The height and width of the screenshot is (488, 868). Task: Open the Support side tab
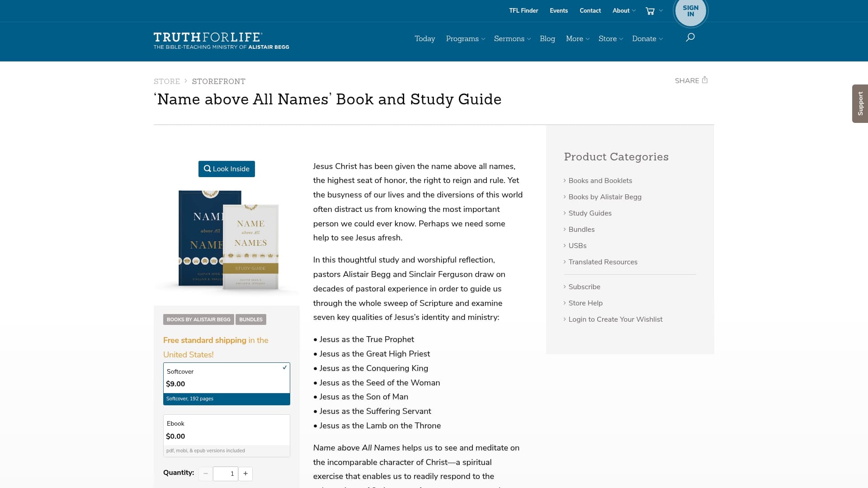(x=860, y=103)
